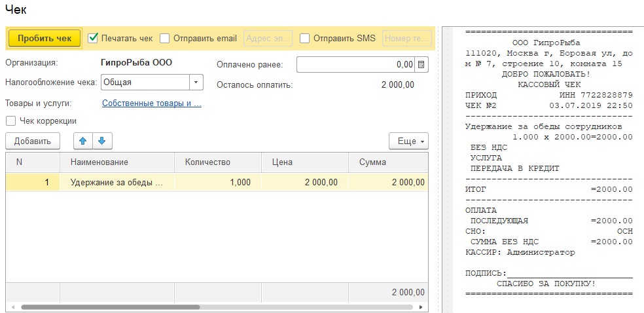The image size is (644, 313).
Task: Open the Еще dropdown menu
Action: [x=408, y=141]
